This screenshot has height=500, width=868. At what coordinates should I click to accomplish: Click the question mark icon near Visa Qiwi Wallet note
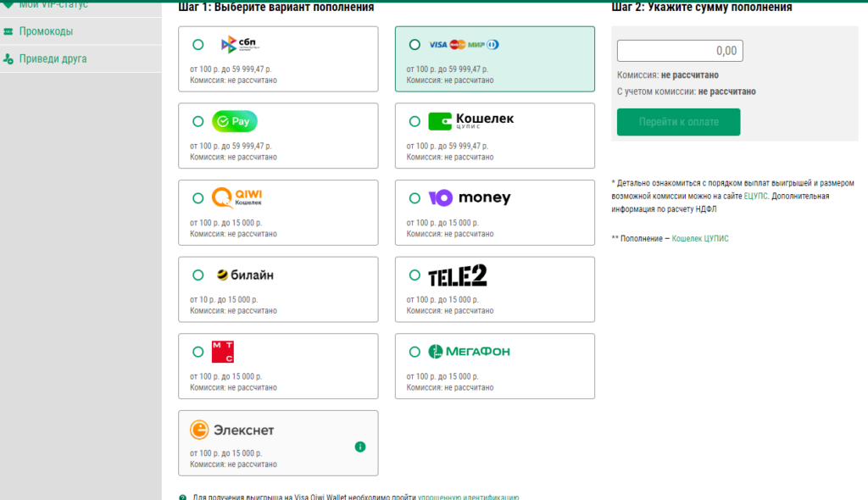183,497
